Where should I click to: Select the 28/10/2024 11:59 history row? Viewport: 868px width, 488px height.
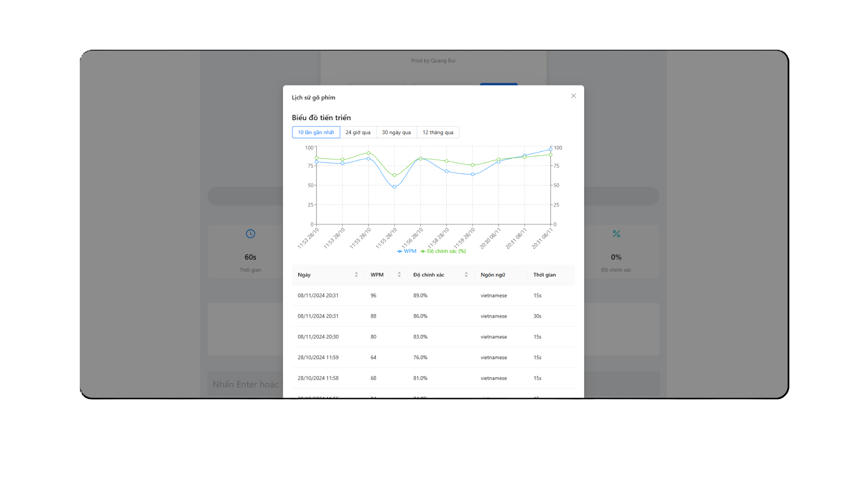click(x=433, y=357)
